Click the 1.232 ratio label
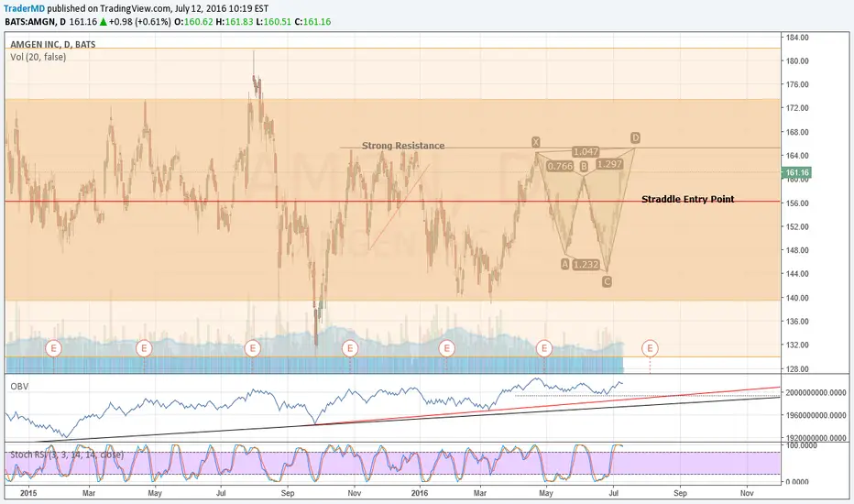854x504 pixels. (x=586, y=264)
